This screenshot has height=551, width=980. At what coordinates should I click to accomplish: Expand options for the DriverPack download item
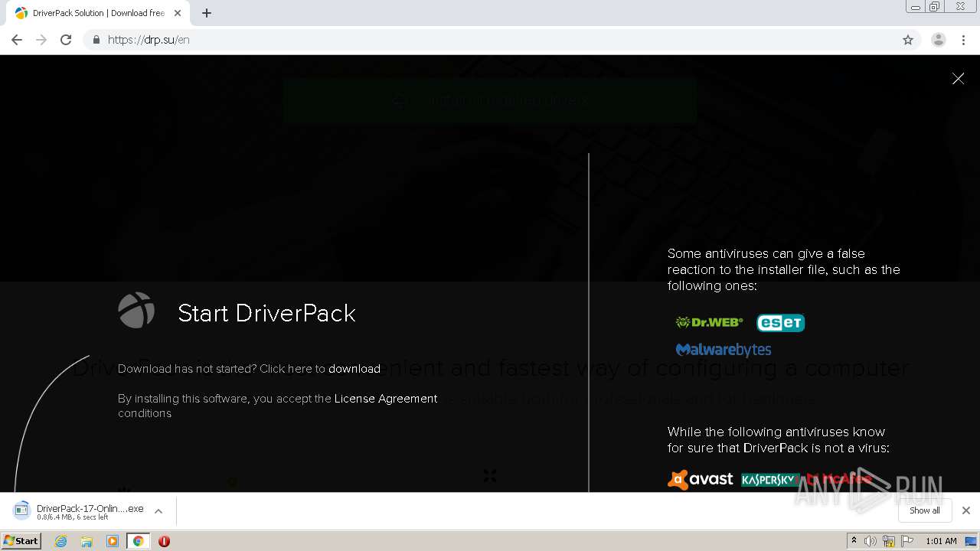pos(158,511)
